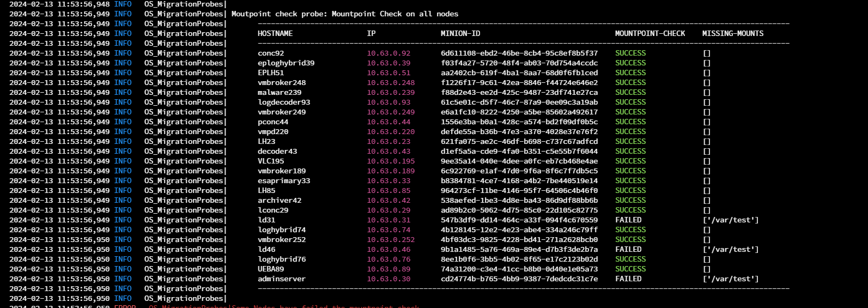868x308 pixels.
Task: Click the FAILED status for ld46
Action: coord(628,249)
